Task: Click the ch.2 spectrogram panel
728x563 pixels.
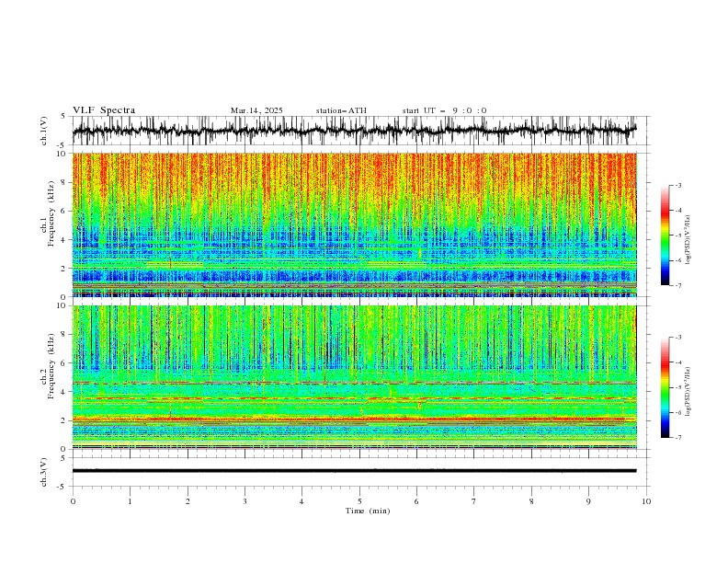Action: [354, 377]
